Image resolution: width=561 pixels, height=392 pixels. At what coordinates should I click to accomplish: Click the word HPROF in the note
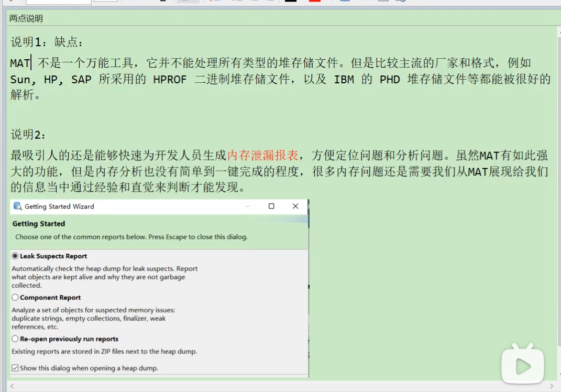[170, 80]
